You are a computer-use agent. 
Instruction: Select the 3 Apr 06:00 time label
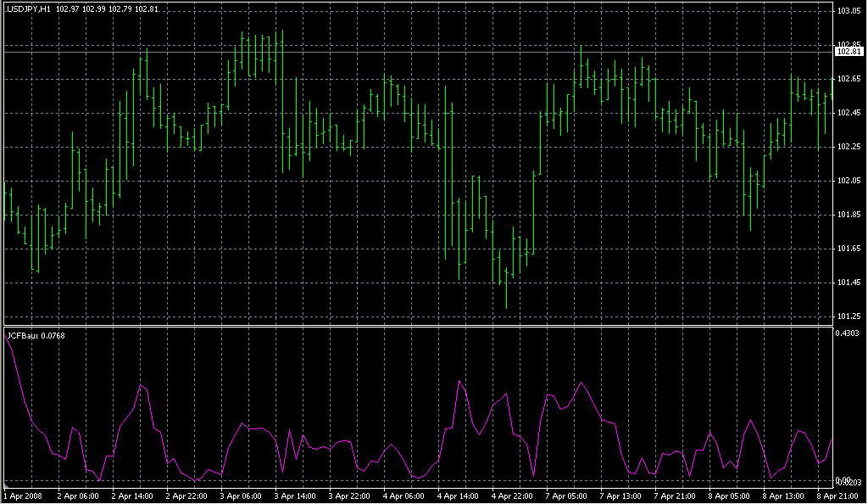point(242,496)
